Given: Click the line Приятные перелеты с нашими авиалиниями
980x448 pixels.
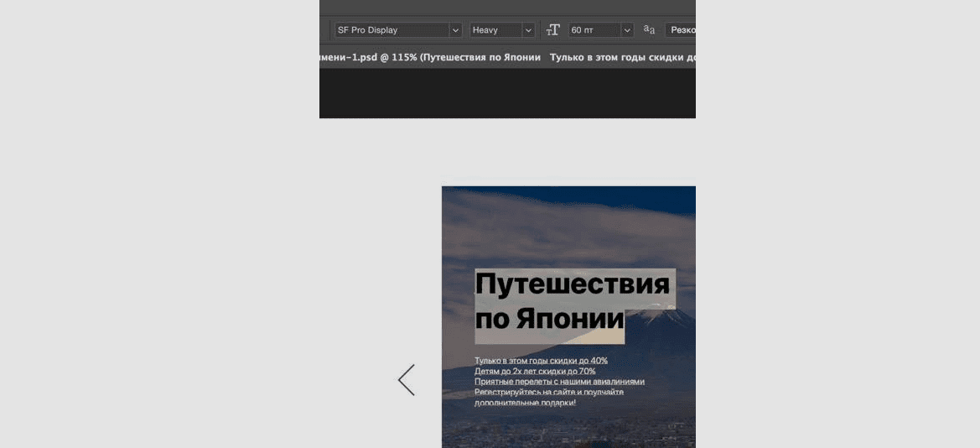Looking at the screenshot, I should click(x=559, y=382).
